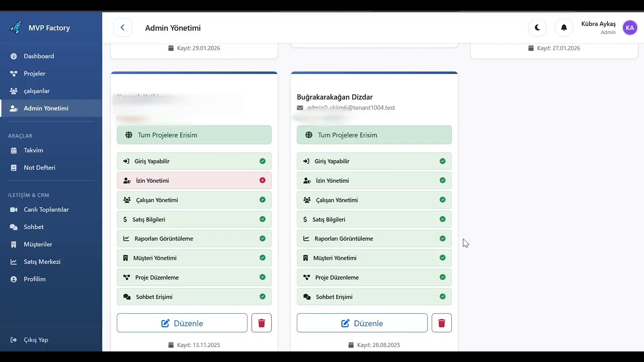Go to Müşteriler in sidebar
The image size is (644, 362).
(38, 244)
